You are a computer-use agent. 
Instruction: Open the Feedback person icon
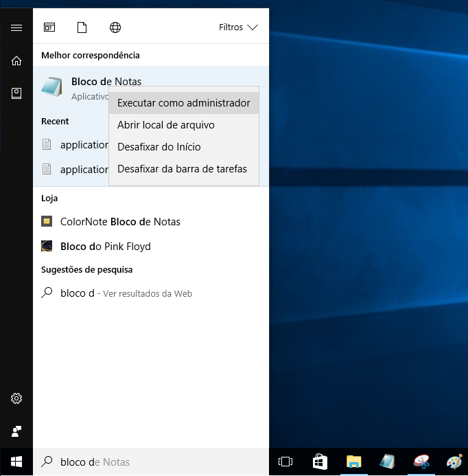16,431
